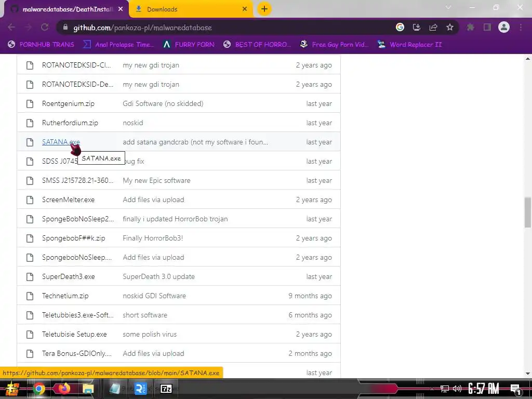Click file icon beside SMSS J215728.21-360
Screen dimensions: 532x399
click(30, 180)
